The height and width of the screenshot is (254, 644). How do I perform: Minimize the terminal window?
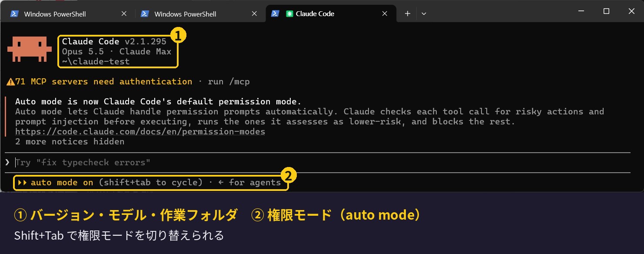(x=581, y=11)
